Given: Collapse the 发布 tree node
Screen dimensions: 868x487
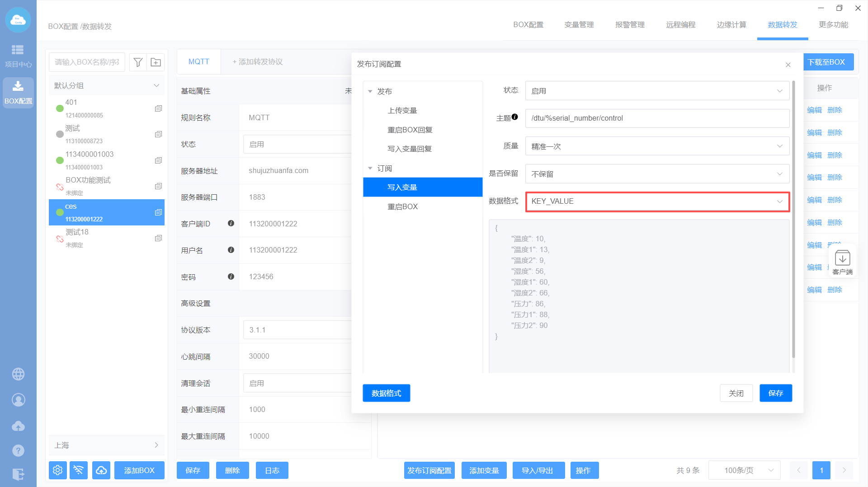Looking at the screenshot, I should (370, 91).
